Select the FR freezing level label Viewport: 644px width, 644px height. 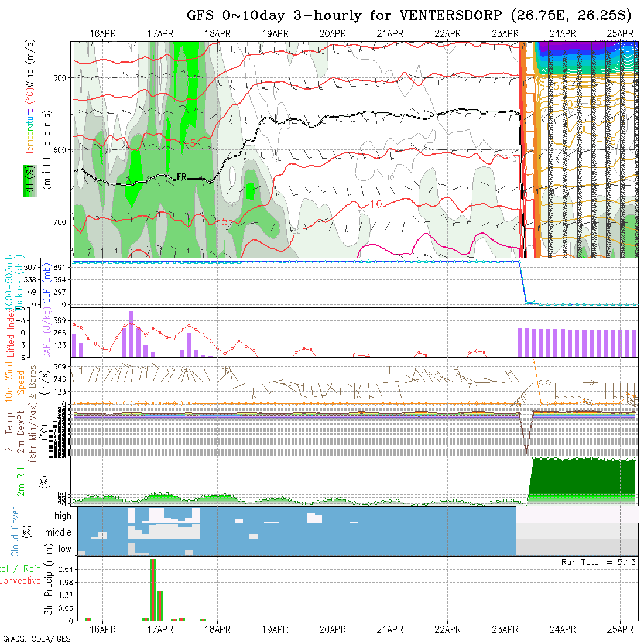[x=181, y=177]
